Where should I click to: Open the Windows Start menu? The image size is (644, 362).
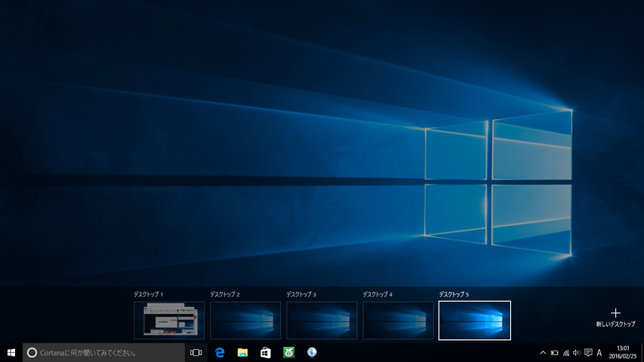pos(11,353)
